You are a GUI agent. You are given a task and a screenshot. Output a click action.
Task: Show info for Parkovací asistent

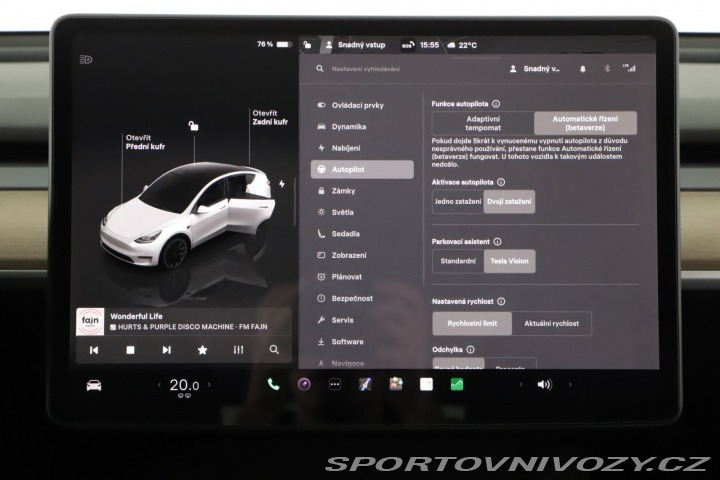coord(497,242)
